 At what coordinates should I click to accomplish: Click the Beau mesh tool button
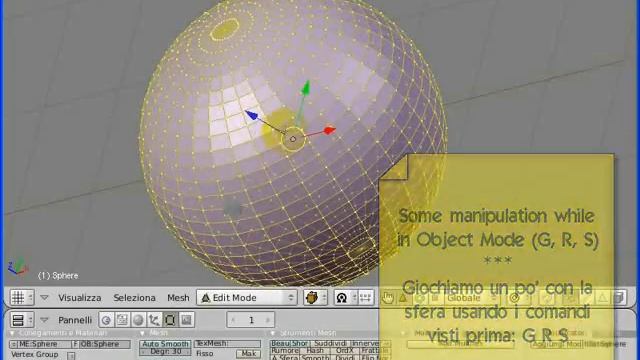pyautogui.click(x=280, y=344)
